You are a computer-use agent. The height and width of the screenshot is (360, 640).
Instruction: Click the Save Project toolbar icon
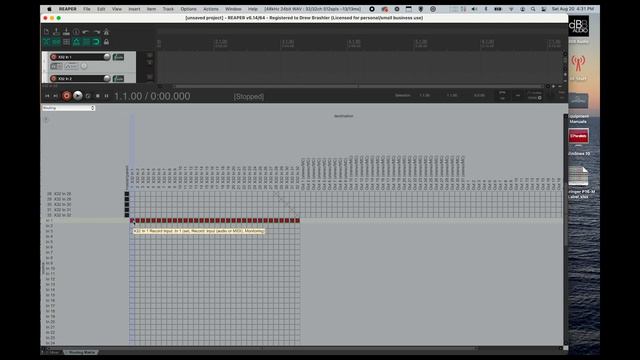point(66,32)
